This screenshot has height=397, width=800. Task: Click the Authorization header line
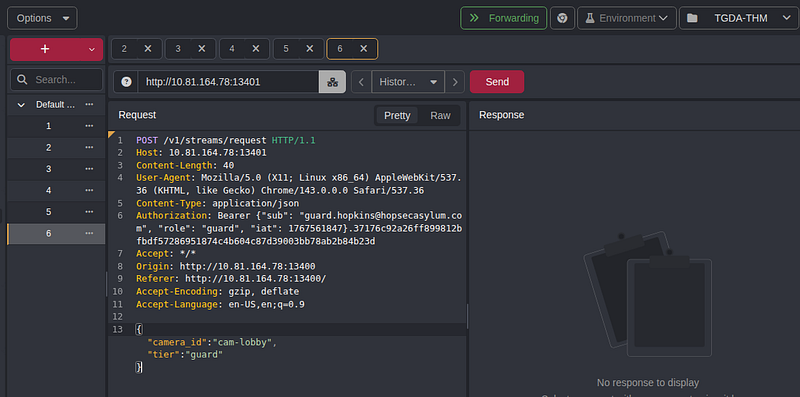point(299,228)
